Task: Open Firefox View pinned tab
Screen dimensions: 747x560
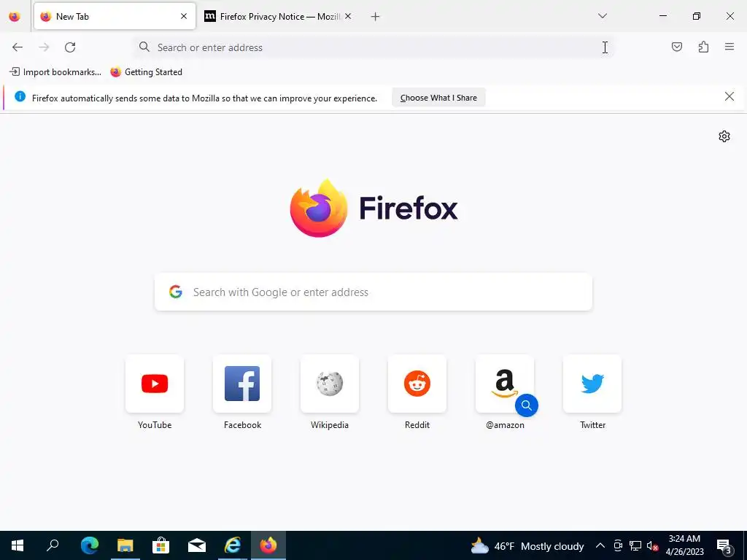Action: click(x=15, y=17)
